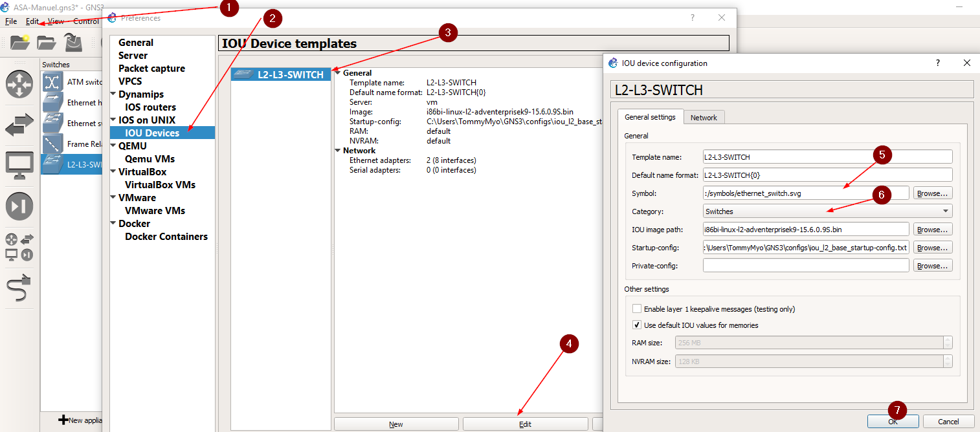This screenshot has height=432, width=980.
Task: Click Cancel in IOU device configuration
Action: tap(948, 421)
